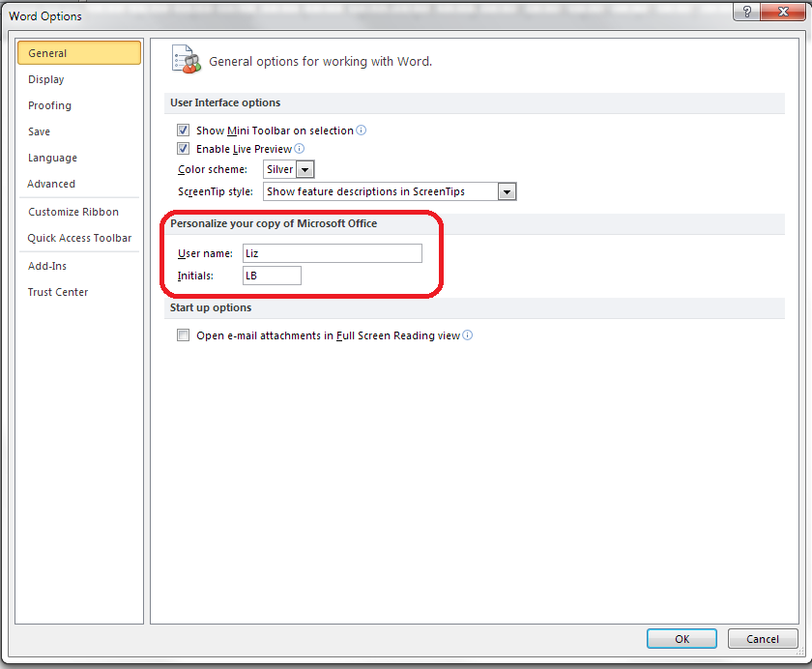The height and width of the screenshot is (669, 812).
Task: Open Help with the question mark button
Action: coord(746,12)
